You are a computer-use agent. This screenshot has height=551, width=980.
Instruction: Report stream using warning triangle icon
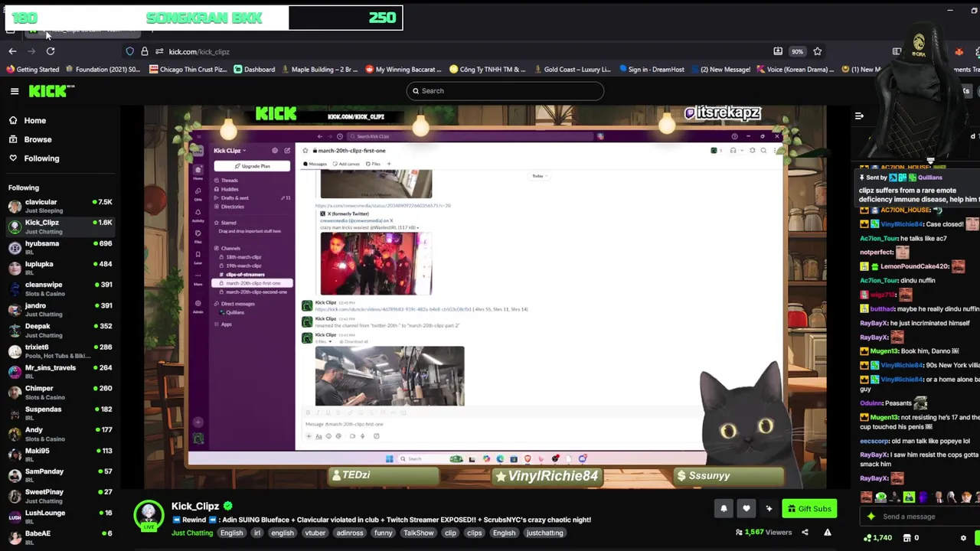[x=828, y=533]
